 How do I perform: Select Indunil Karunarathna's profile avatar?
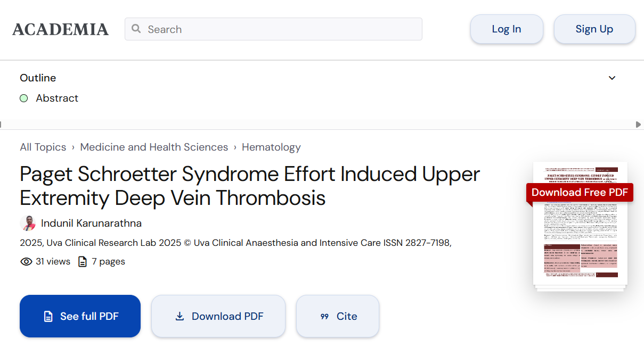coord(27,223)
